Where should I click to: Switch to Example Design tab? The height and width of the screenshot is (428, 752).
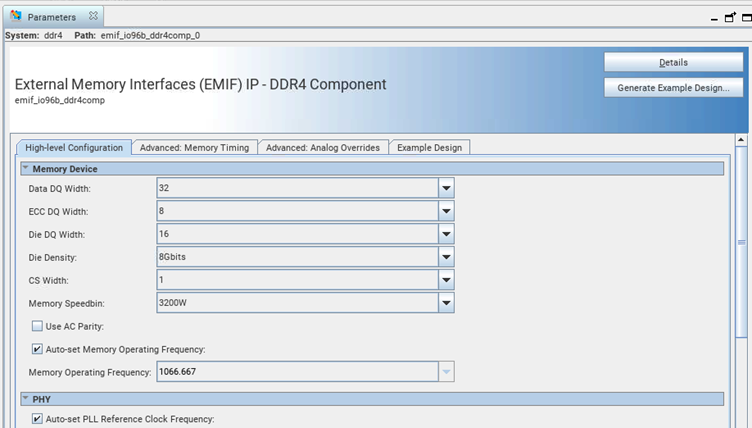click(429, 148)
